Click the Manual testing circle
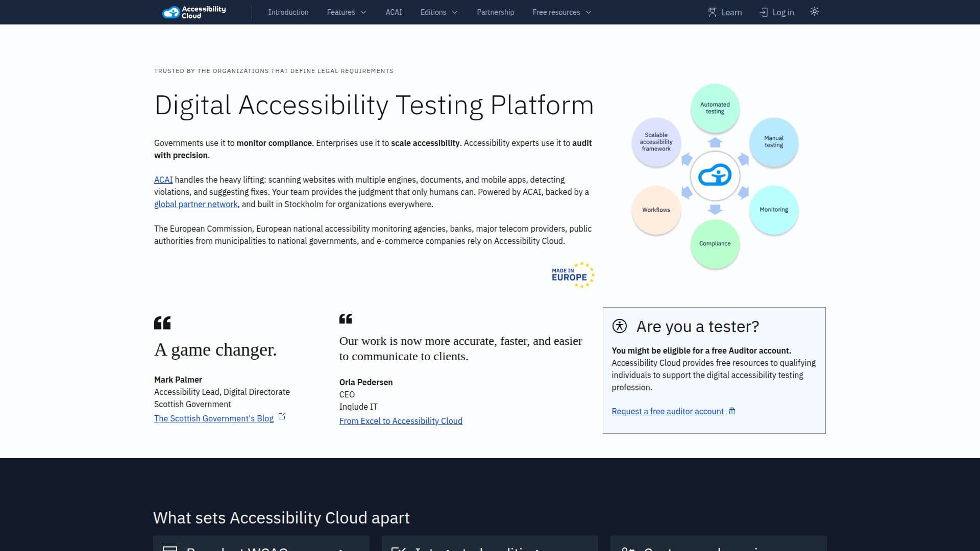The image size is (980, 551). (x=774, y=142)
